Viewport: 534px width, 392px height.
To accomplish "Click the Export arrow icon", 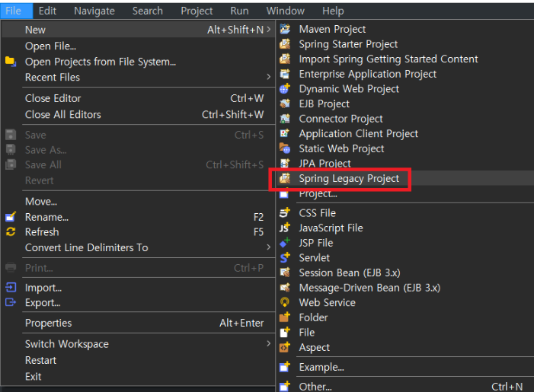I will 11,302.
